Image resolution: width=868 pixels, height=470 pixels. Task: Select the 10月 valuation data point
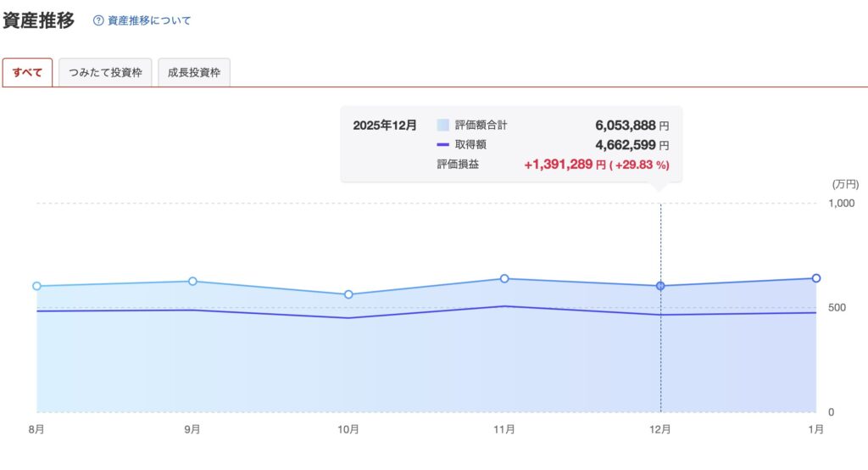[348, 294]
